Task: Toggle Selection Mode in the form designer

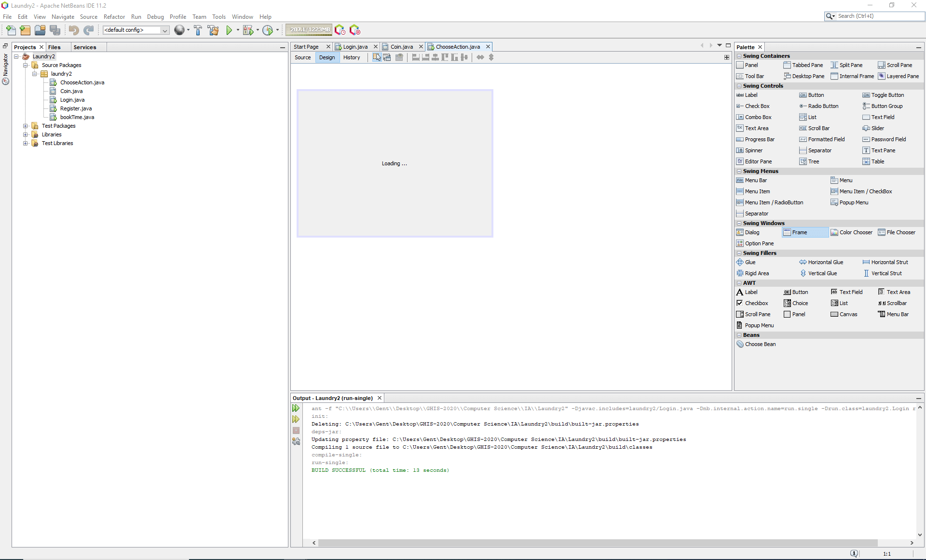Action: [377, 57]
